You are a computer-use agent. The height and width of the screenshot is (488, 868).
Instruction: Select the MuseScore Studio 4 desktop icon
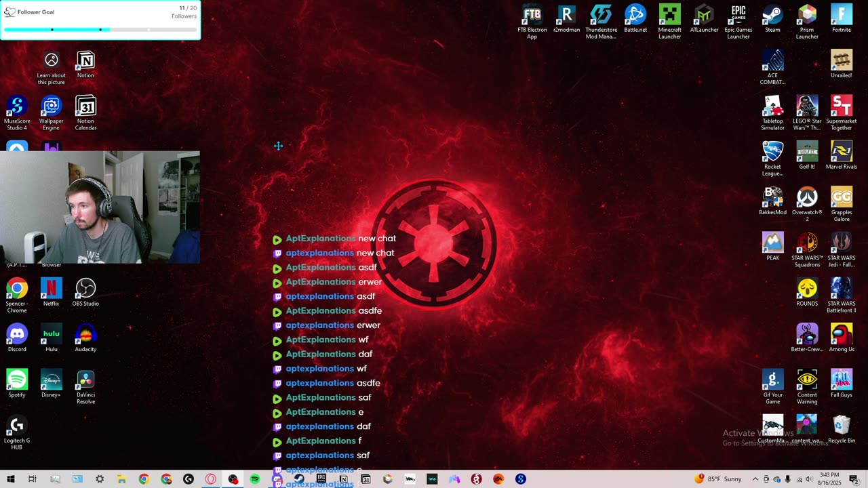pyautogui.click(x=17, y=113)
